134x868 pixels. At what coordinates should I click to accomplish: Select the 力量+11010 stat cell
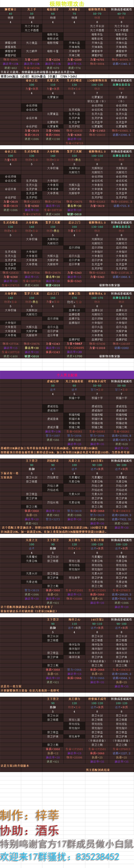coord(97,348)
